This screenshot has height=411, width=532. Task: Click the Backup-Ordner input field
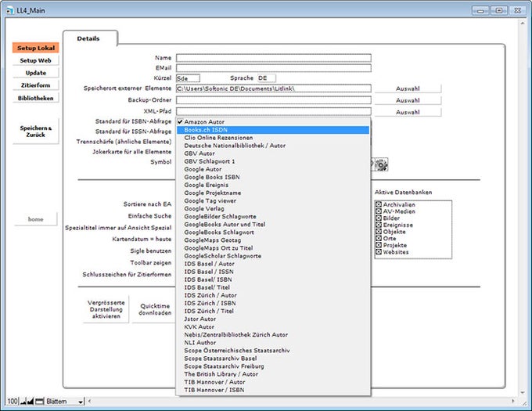[x=274, y=100]
